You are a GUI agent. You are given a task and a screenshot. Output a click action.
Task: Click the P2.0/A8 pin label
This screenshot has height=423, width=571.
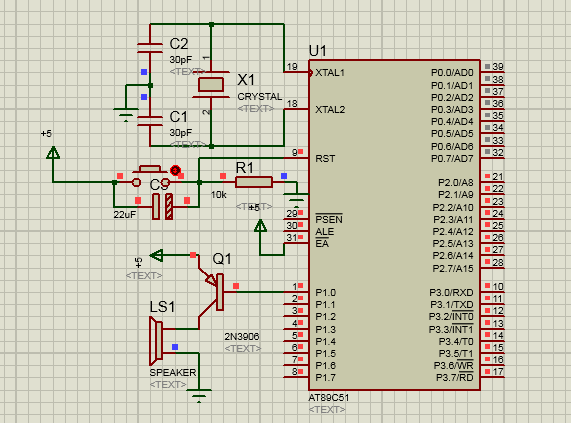[456, 182]
